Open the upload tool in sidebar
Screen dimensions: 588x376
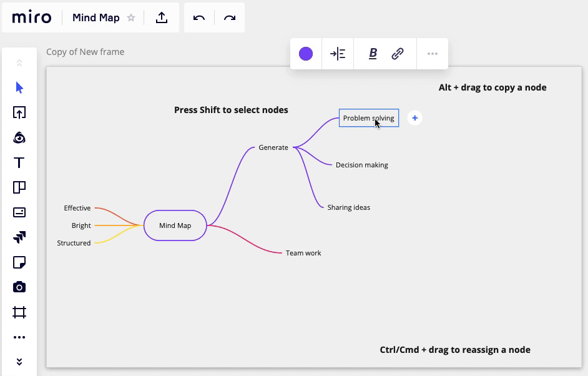coord(19,113)
